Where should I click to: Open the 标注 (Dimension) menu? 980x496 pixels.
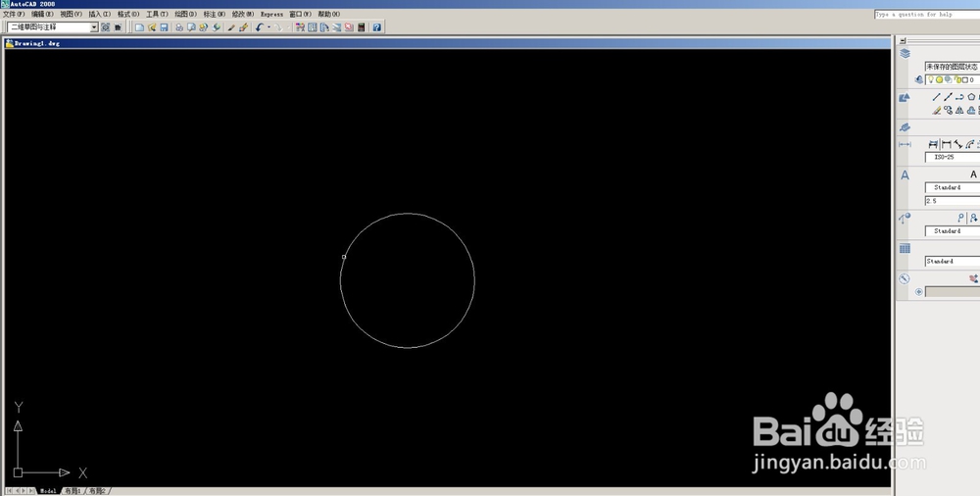tap(215, 14)
